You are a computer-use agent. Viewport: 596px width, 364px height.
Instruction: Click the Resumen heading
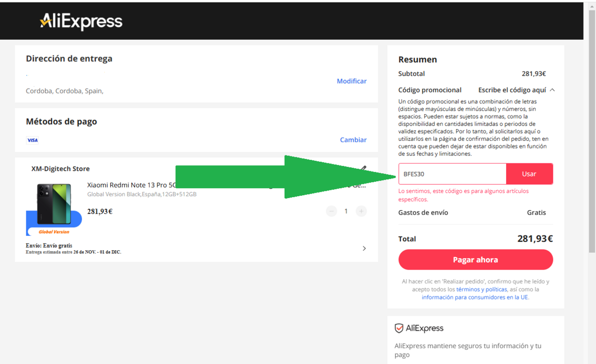(x=418, y=60)
